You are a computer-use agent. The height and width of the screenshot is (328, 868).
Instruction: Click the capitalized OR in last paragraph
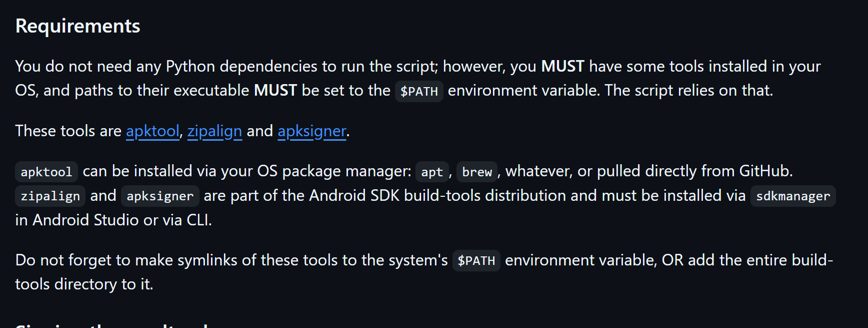[x=672, y=260]
